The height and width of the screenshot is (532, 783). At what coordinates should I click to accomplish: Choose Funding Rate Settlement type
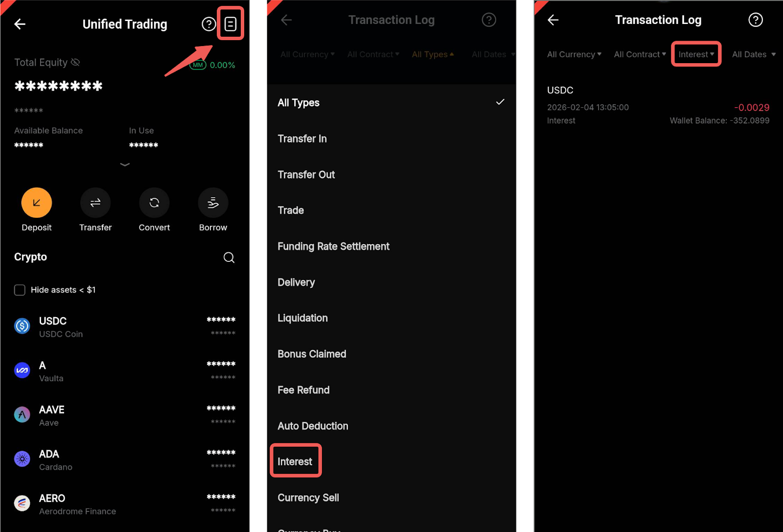[333, 246]
